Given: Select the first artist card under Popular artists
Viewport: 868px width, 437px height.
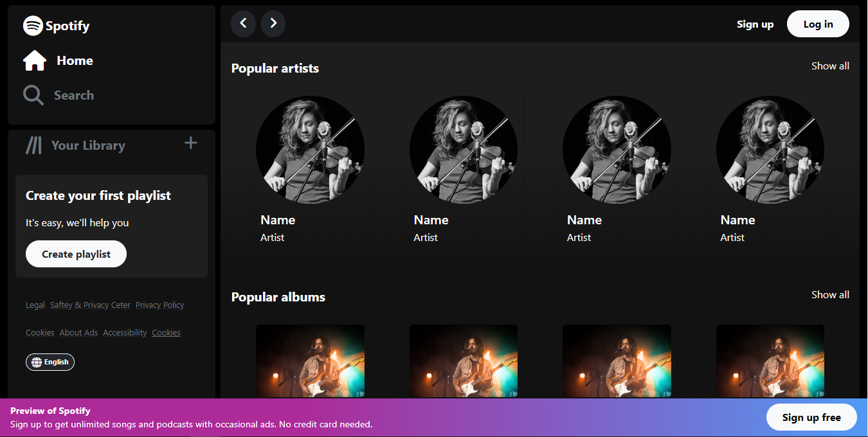Looking at the screenshot, I should 311,172.
